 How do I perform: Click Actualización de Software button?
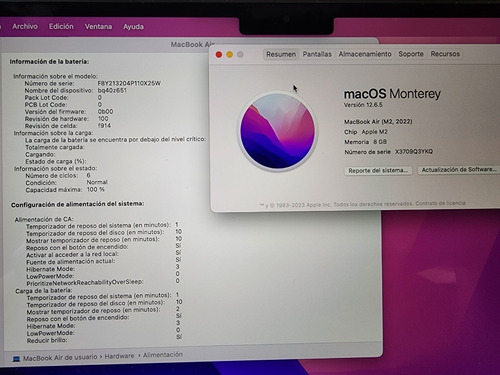coord(459,170)
